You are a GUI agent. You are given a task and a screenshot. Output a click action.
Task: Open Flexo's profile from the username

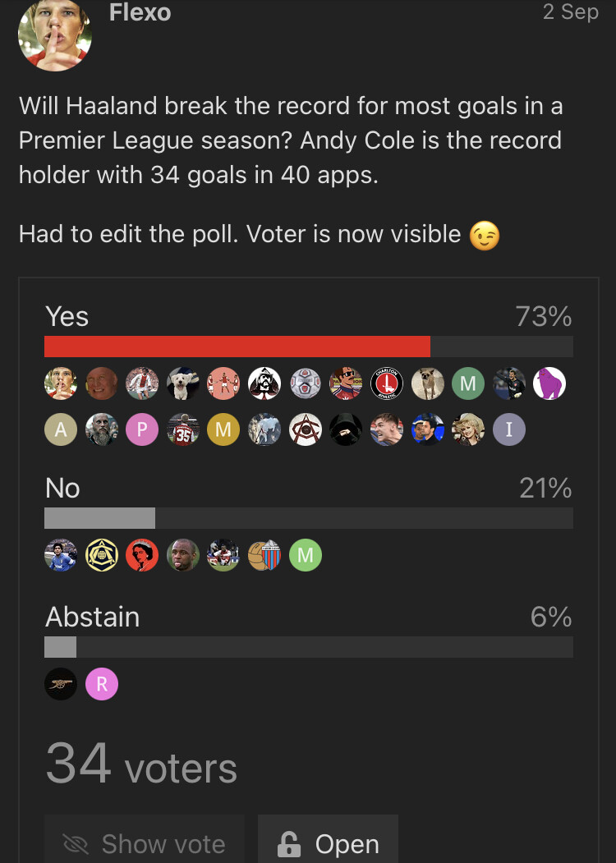(140, 13)
